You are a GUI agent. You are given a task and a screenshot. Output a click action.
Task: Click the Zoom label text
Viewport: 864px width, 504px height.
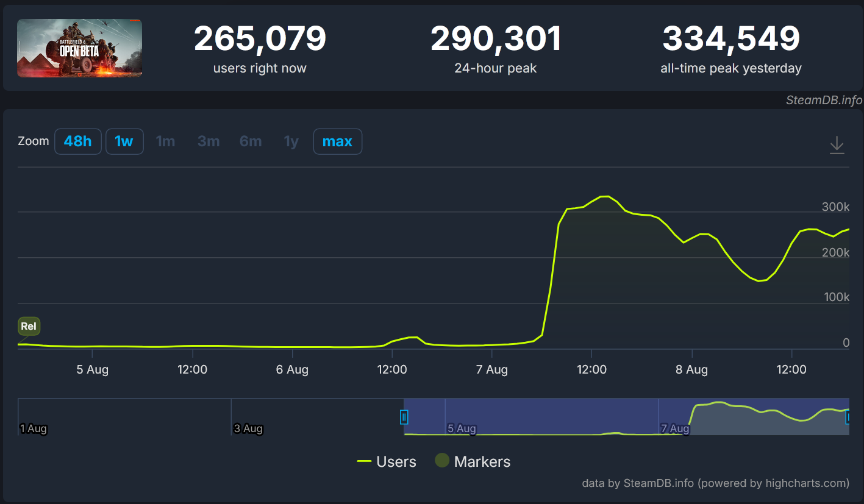coord(34,141)
